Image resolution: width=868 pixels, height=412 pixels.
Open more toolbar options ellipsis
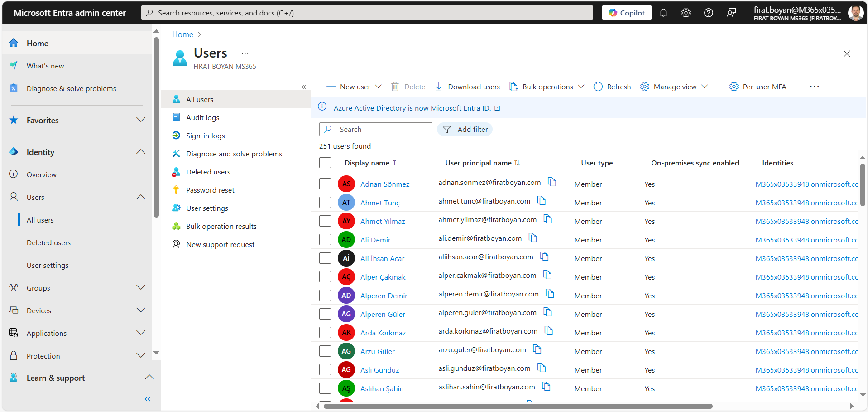coord(815,87)
